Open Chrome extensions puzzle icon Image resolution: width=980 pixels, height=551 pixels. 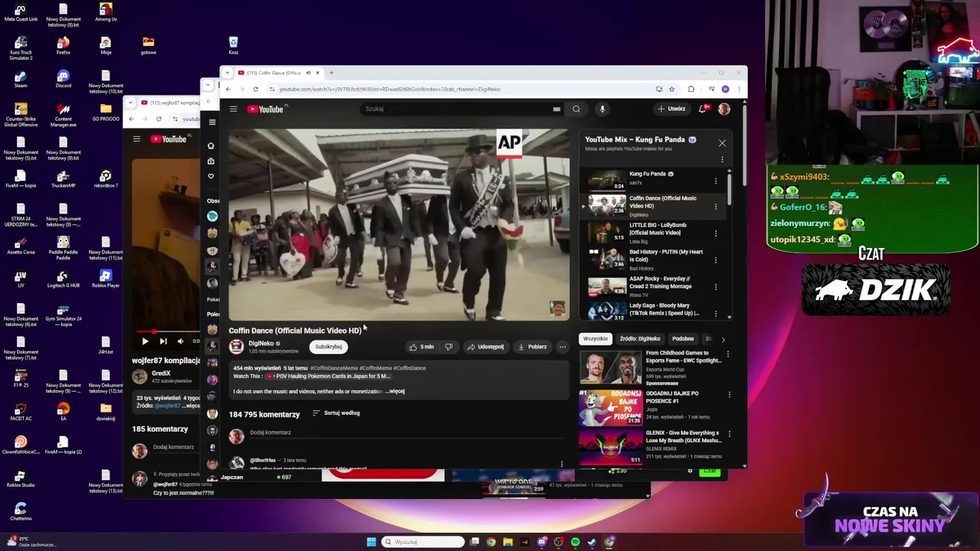(691, 89)
